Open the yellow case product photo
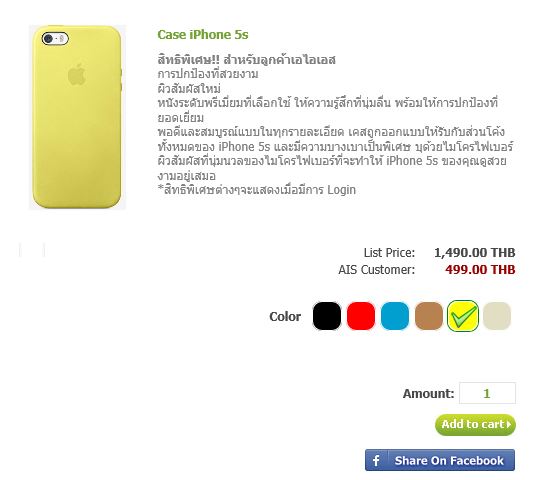The image size is (539, 480). coord(77,117)
